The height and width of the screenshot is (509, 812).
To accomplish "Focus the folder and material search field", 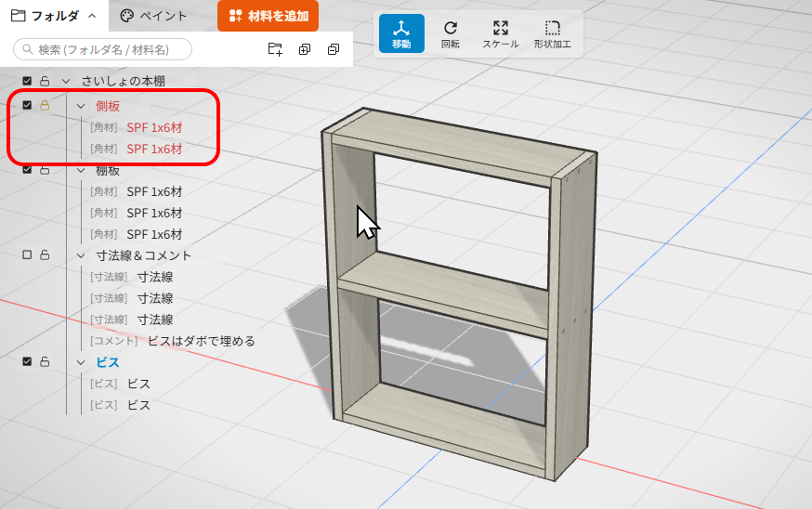I will 102,50.
